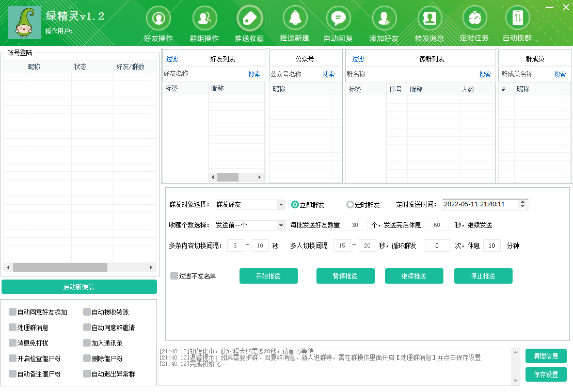Minimize the 绿精灵 window

click(x=549, y=7)
